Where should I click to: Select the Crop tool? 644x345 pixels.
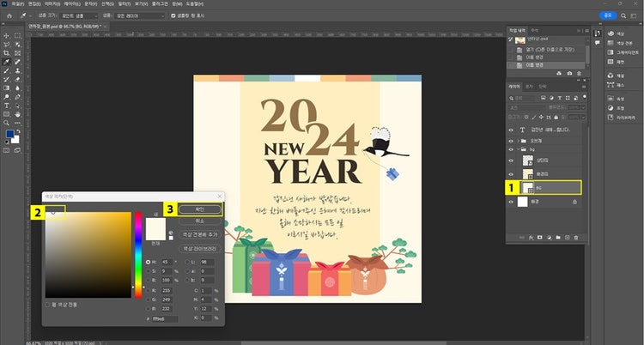(x=7, y=53)
